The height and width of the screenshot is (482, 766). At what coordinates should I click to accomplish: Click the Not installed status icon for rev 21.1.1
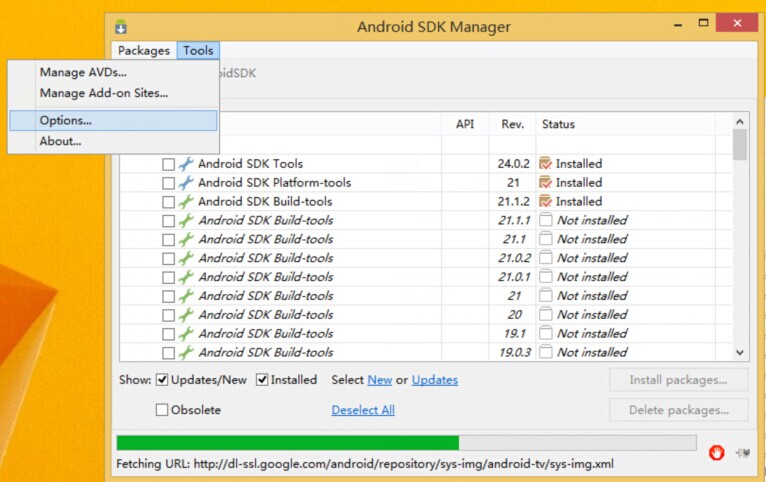(x=546, y=220)
